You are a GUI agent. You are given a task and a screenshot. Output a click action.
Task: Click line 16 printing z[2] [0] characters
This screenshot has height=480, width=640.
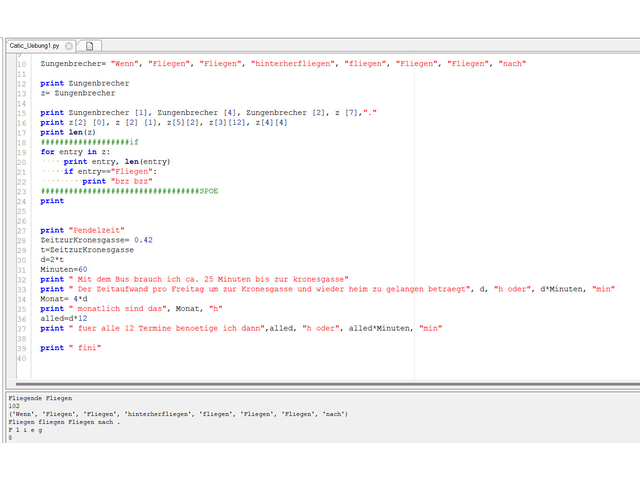pos(164,122)
